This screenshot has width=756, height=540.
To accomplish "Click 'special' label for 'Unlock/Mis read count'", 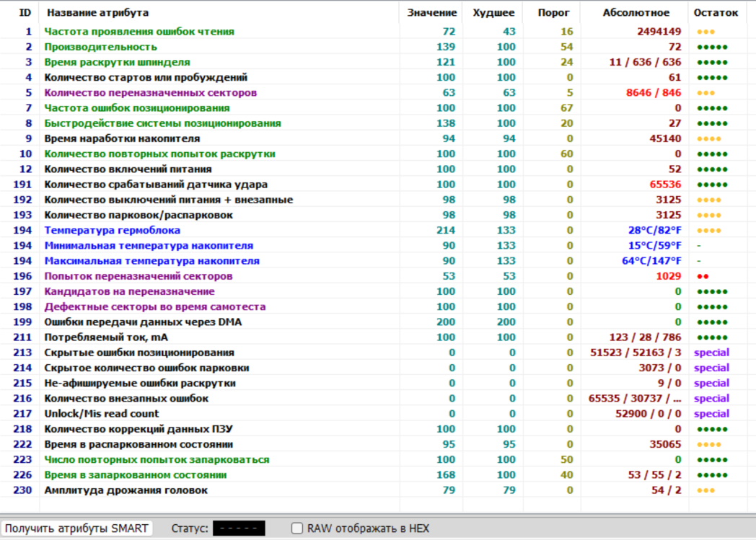I will coord(711,414).
